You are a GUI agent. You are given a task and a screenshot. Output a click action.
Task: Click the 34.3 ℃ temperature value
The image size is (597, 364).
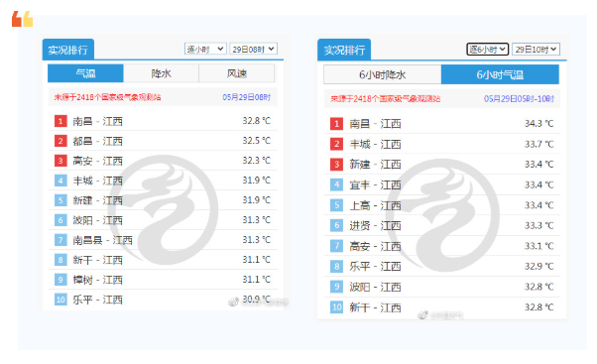539,123
